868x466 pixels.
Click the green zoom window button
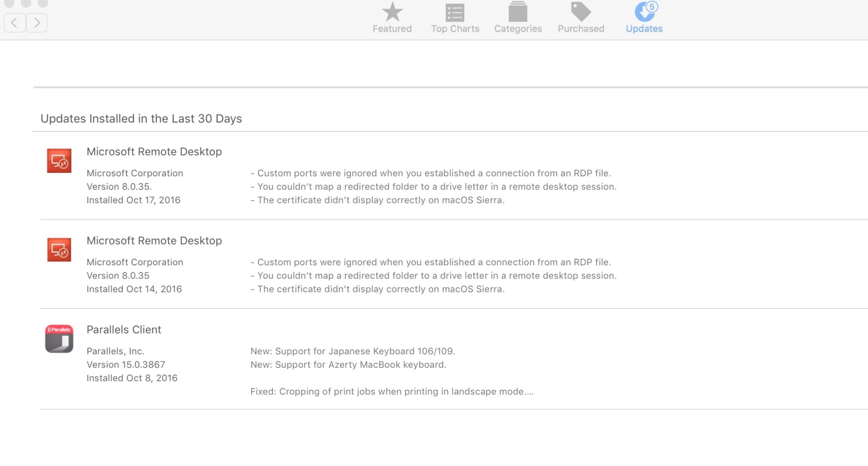click(43, 3)
